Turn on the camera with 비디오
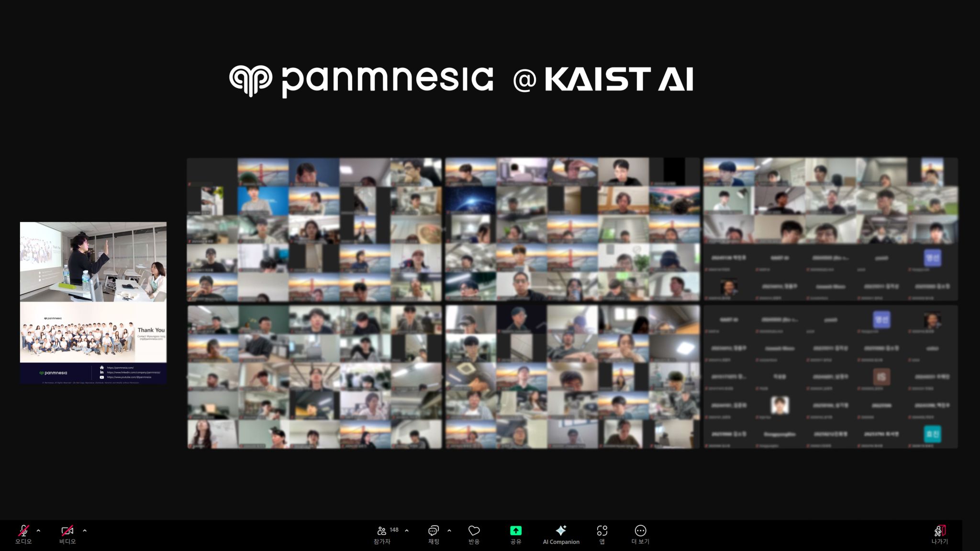This screenshot has height=551, width=980. pos(67,534)
